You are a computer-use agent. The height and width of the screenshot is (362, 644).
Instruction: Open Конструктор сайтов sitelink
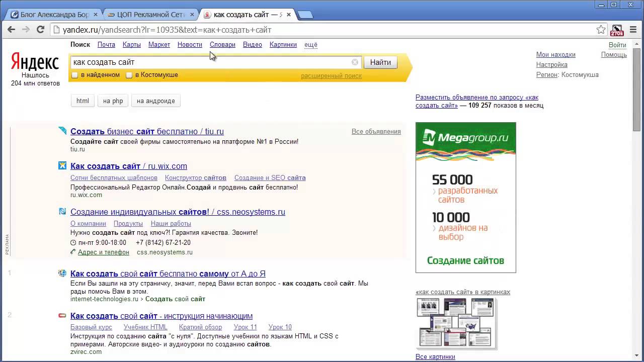click(196, 178)
